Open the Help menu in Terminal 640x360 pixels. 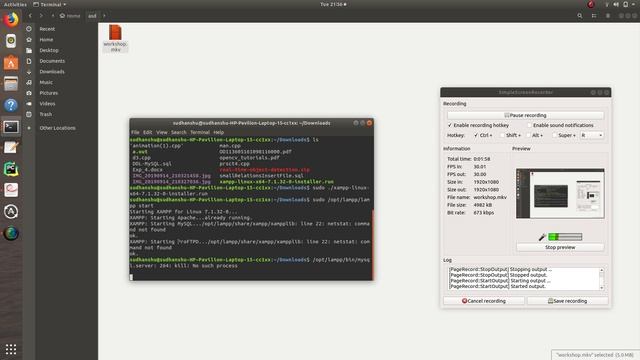tap(218, 132)
